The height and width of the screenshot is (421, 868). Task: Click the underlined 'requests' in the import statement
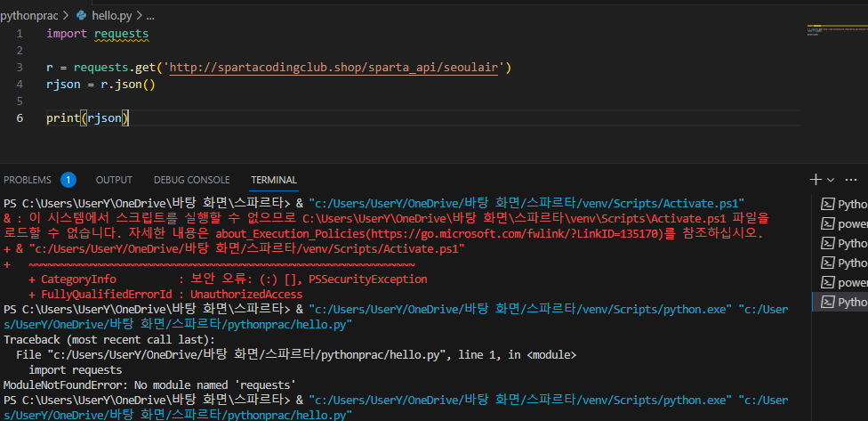pos(121,34)
